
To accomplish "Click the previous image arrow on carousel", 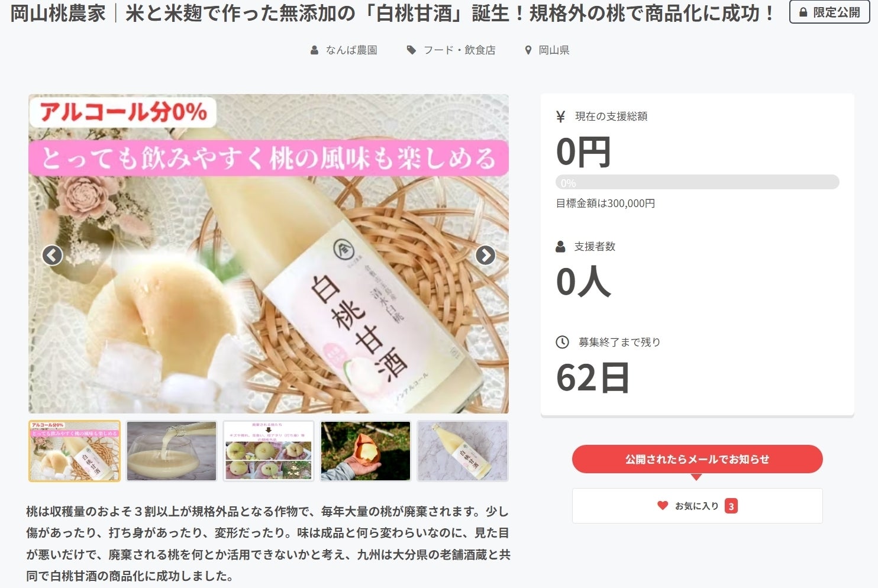I will click(x=53, y=256).
